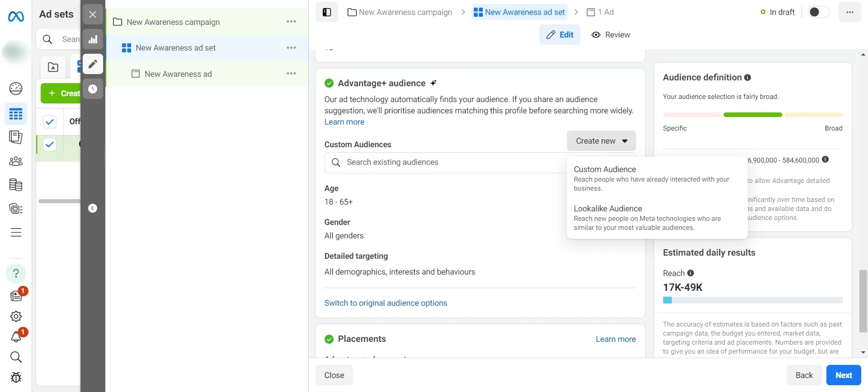Click the Audience definition info icon

pyautogui.click(x=748, y=78)
